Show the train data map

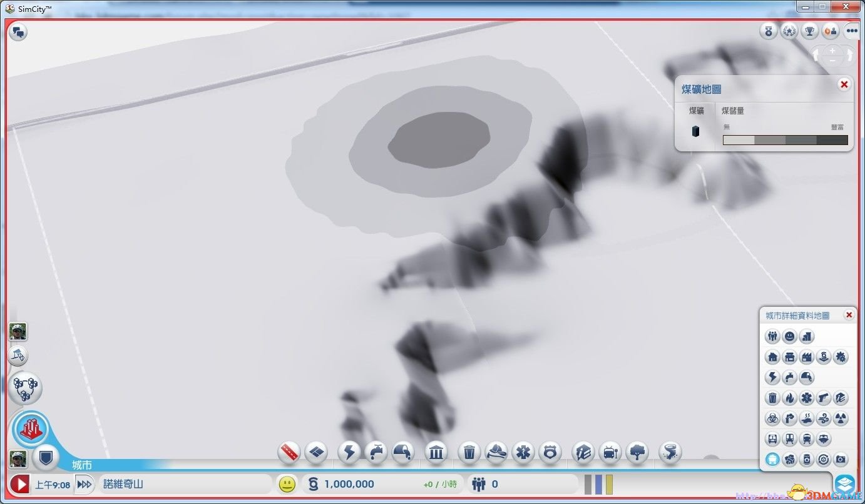807,439
